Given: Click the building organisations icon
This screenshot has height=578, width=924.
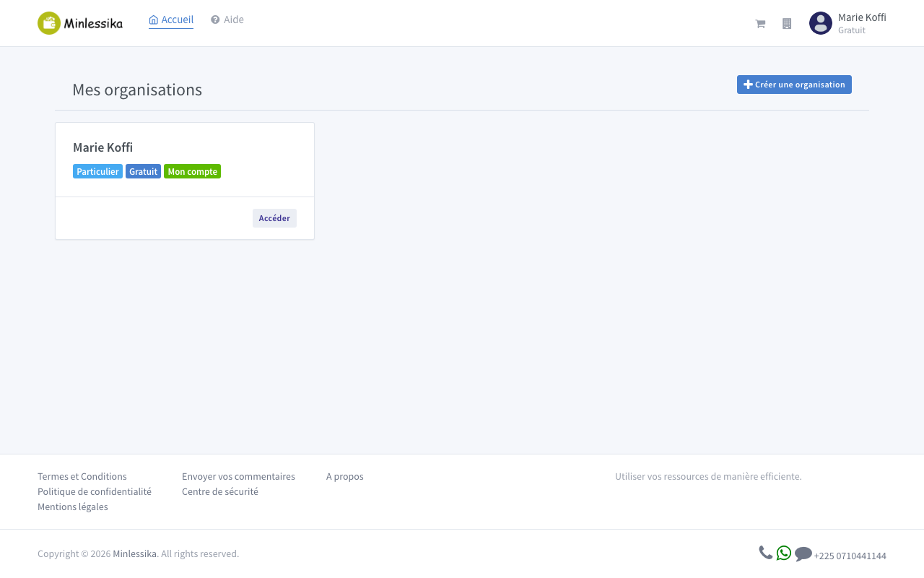Looking at the screenshot, I should click(787, 24).
